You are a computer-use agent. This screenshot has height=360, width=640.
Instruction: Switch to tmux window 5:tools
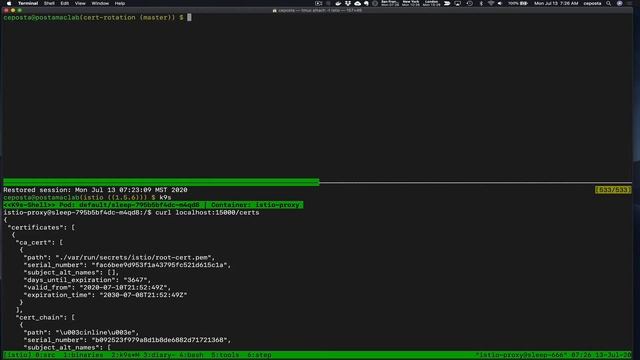click(x=225, y=355)
